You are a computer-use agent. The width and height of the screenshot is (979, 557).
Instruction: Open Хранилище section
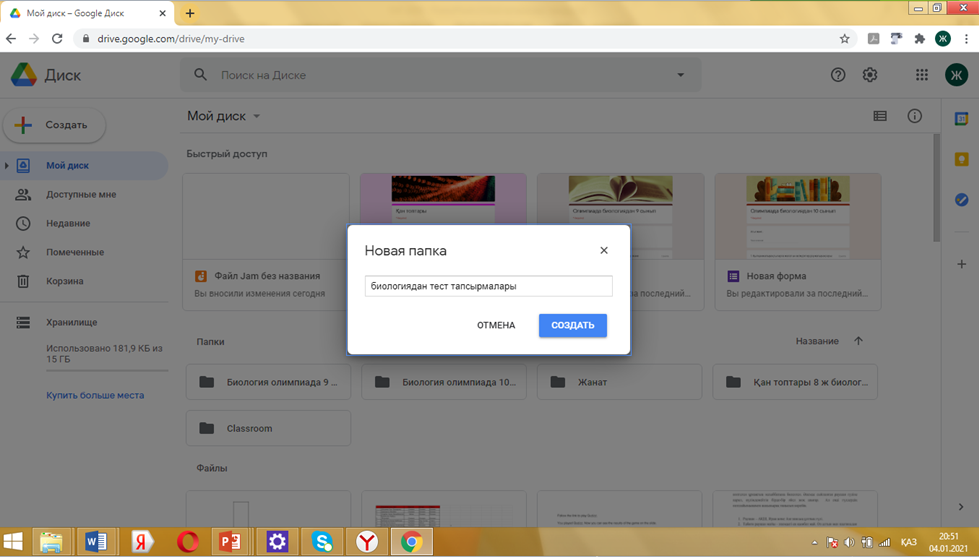click(x=72, y=322)
